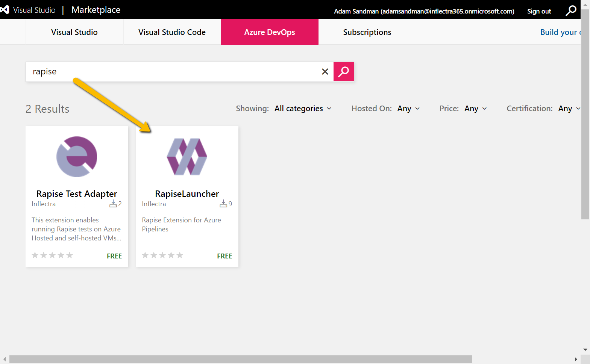Screen dimensions: 590x364
Task: Click FREE label on RapiseLauncher card
Action: (x=224, y=256)
